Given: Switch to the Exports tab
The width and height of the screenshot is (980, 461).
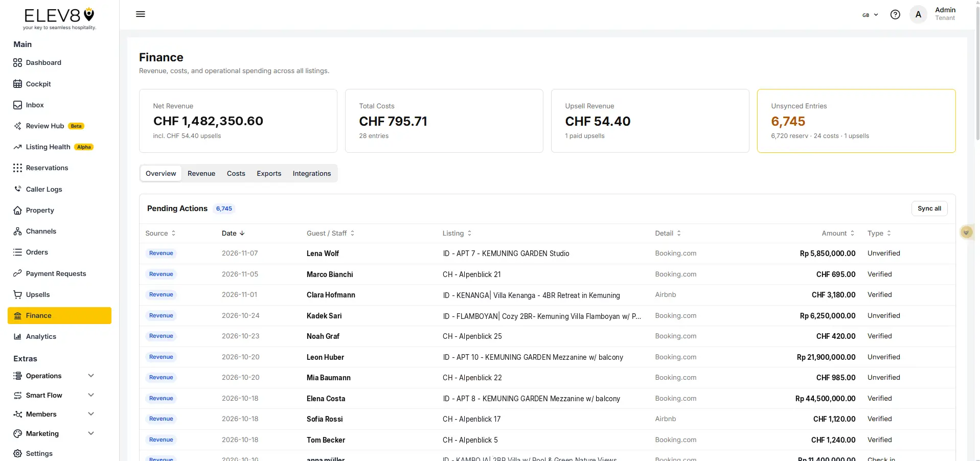Looking at the screenshot, I should point(269,173).
